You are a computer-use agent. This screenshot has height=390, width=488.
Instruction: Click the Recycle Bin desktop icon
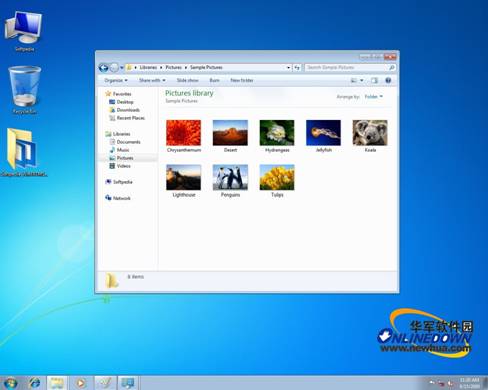coord(24,90)
